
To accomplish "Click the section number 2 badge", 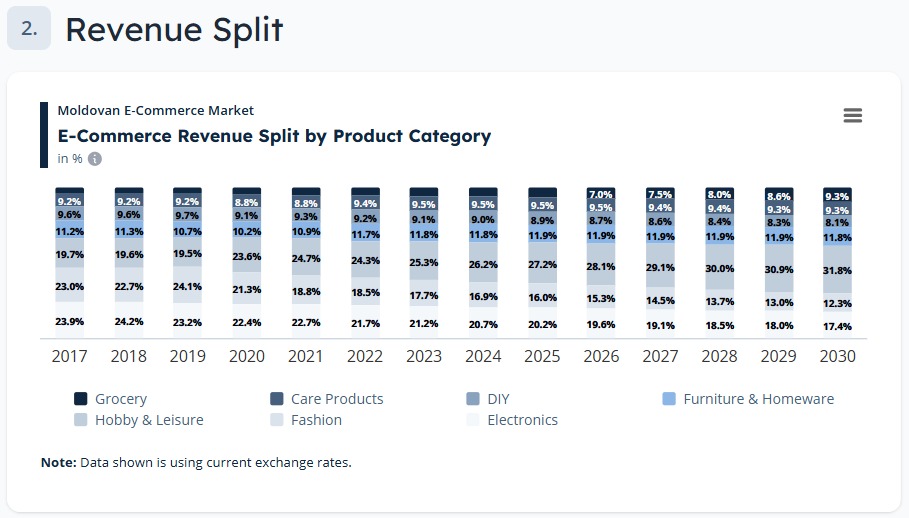I will [29, 29].
